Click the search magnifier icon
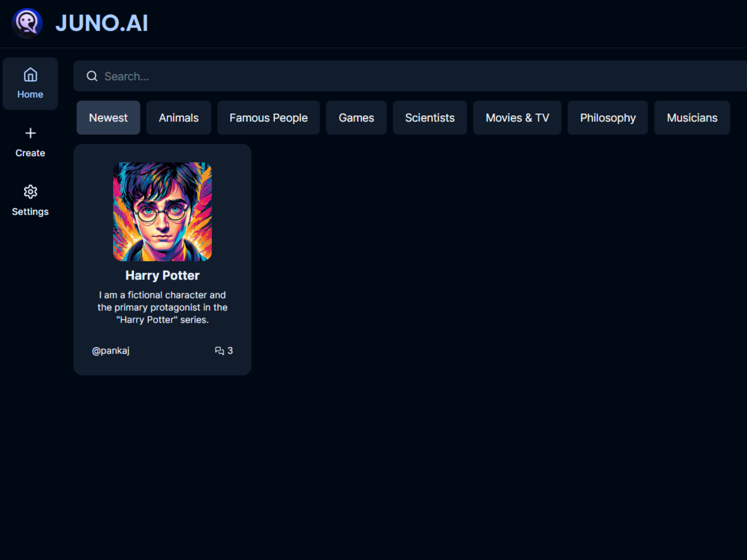Viewport: 747px width, 560px height. coord(92,76)
